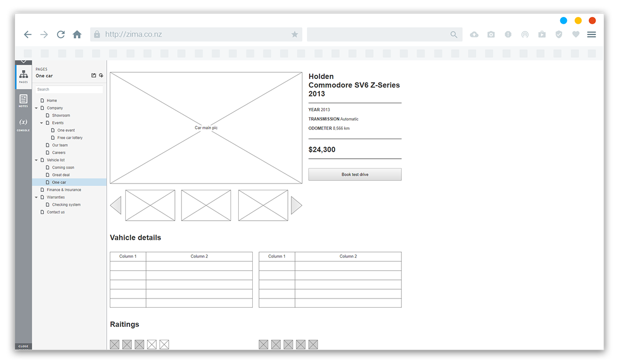Screen dimensions: 619x364
Task: Click next arrow in thumbnail carousel
Action: [x=296, y=205]
